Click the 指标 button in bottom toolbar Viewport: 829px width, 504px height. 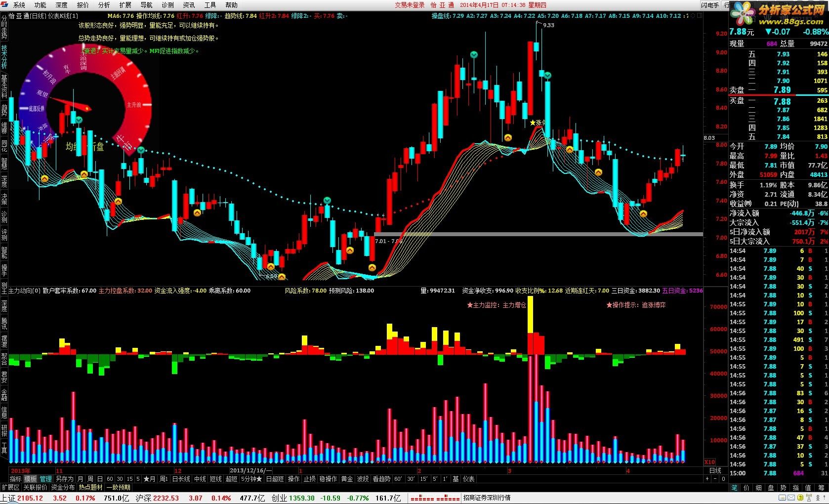(15, 479)
